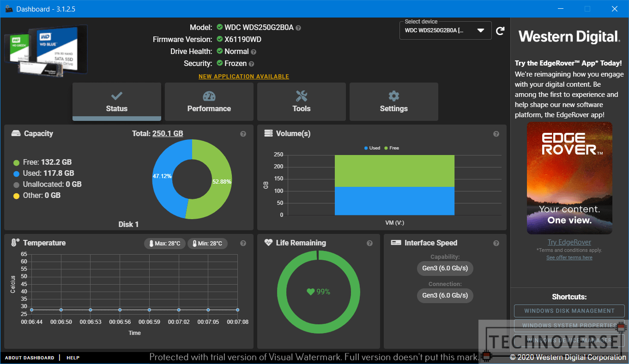Click temperature data point at 00:06:44

coord(31,310)
